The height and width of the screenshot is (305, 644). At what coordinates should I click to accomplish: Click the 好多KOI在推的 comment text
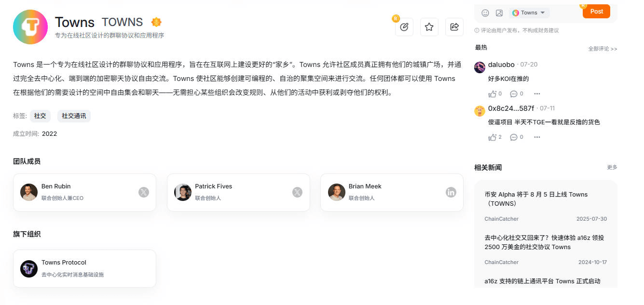tap(508, 79)
